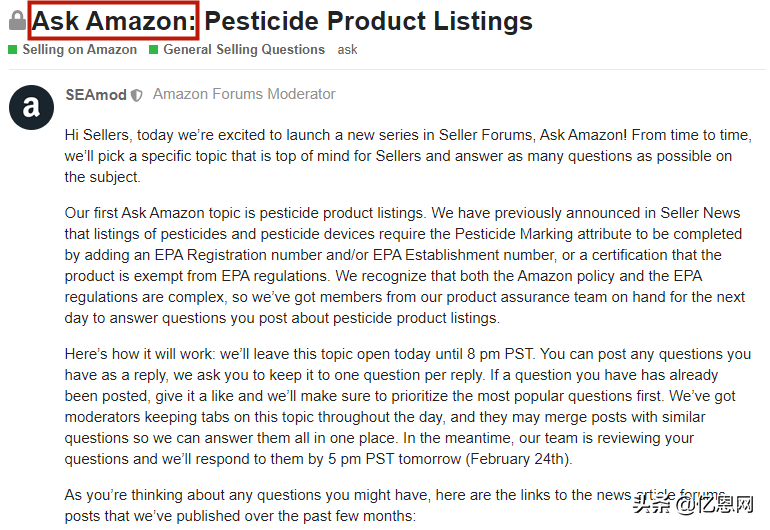Screen dimensions: 770x530
Task: Open the General Selling Questions subcategory
Action: [x=244, y=50]
